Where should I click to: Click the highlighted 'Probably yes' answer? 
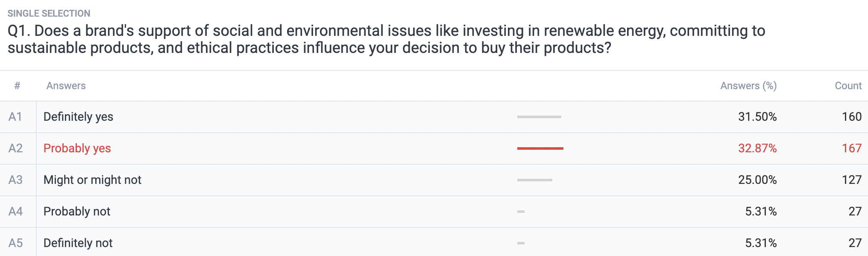point(77,148)
